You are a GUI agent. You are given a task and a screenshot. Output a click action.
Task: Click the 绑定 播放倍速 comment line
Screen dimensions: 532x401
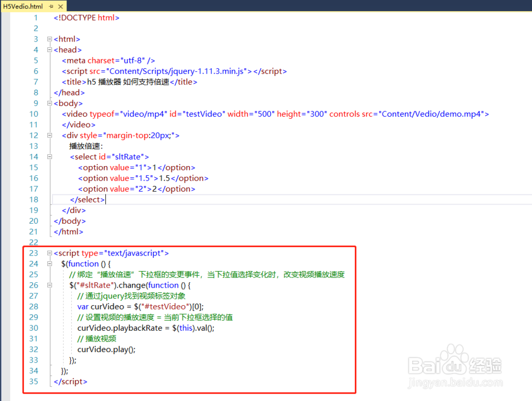click(x=206, y=274)
